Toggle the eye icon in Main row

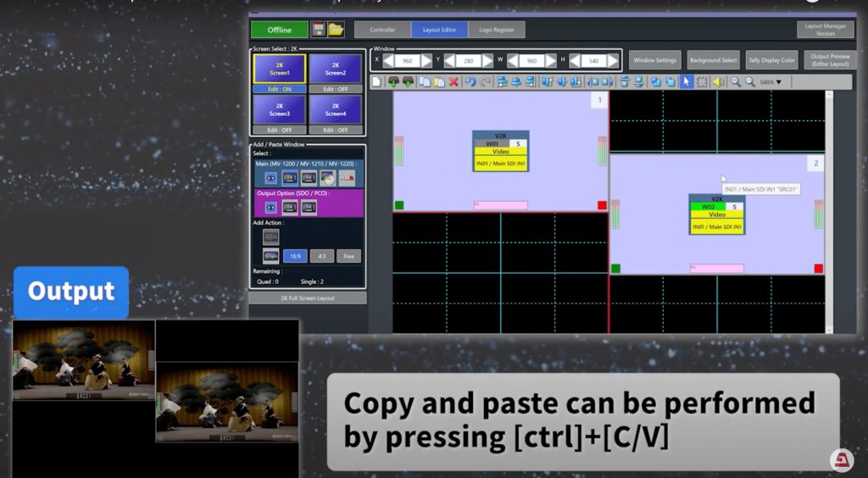pos(270,178)
